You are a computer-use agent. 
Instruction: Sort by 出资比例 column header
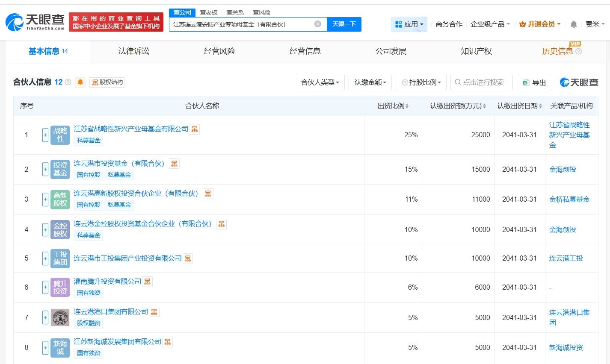pos(393,106)
